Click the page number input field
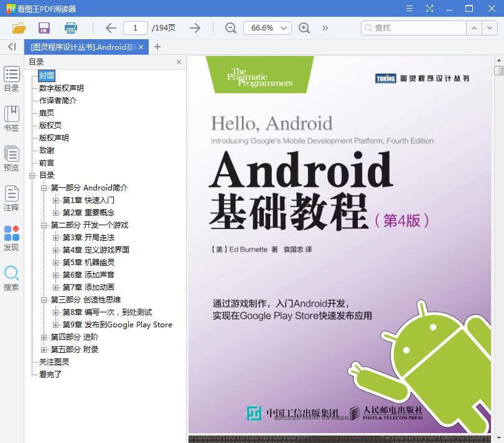504x443 pixels. pyautogui.click(x=136, y=28)
